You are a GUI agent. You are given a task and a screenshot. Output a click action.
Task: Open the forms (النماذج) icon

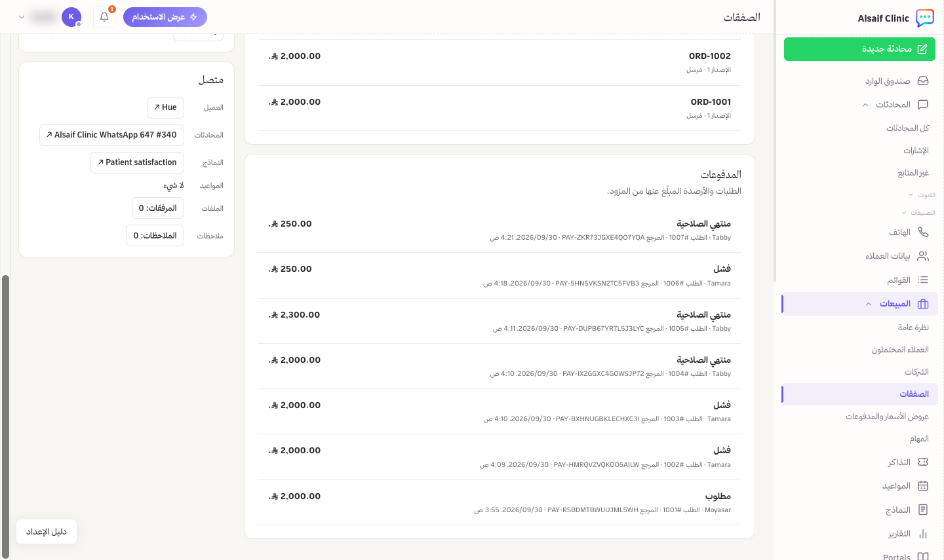[923, 510]
